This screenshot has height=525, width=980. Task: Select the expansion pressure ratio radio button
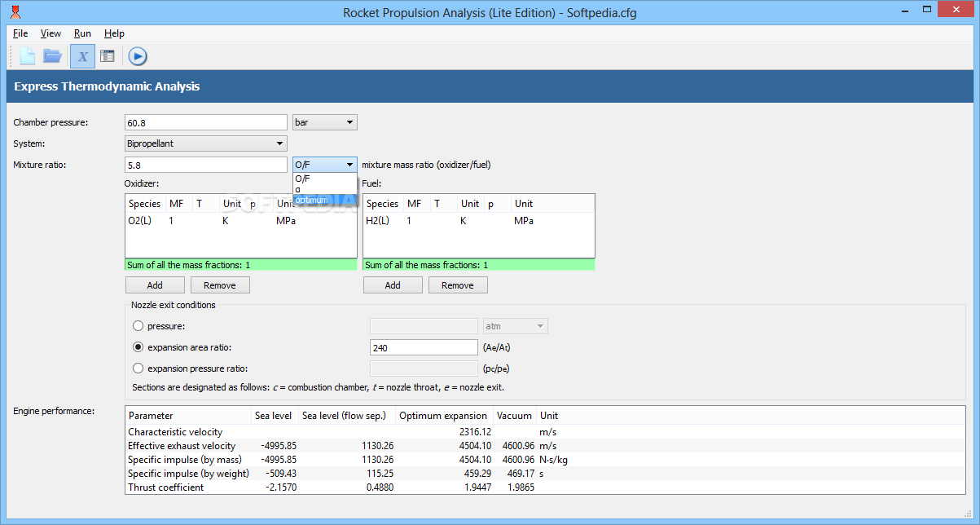tap(138, 368)
